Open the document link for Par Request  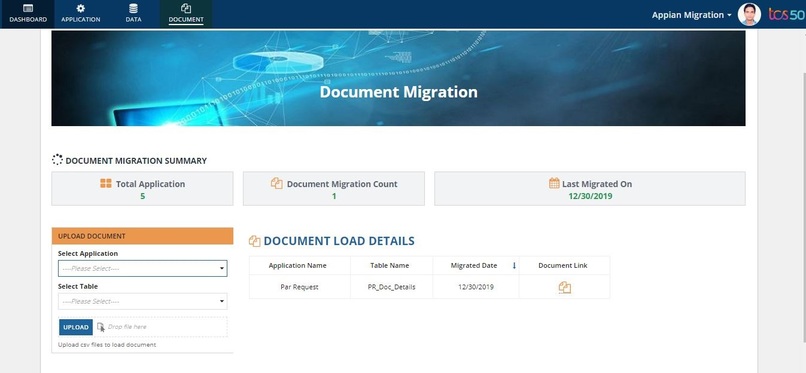pyautogui.click(x=564, y=287)
